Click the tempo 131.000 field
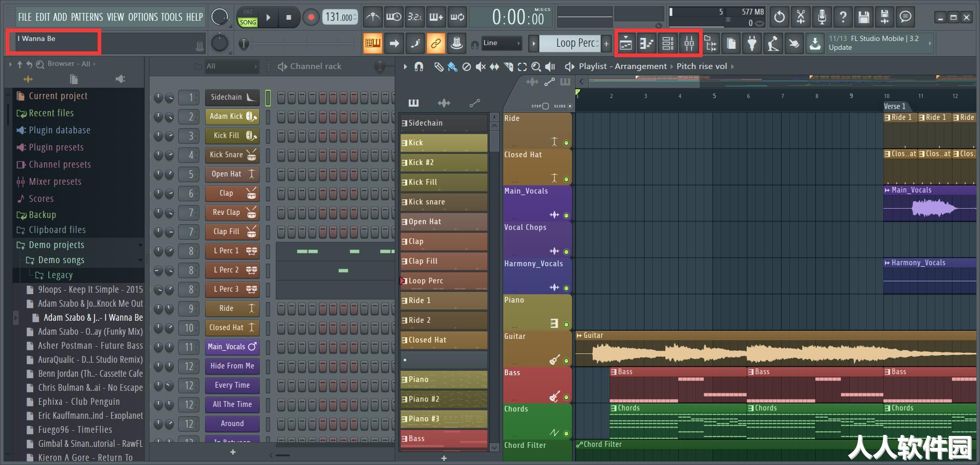Viewport: 980px width, 465px height. pos(340,17)
